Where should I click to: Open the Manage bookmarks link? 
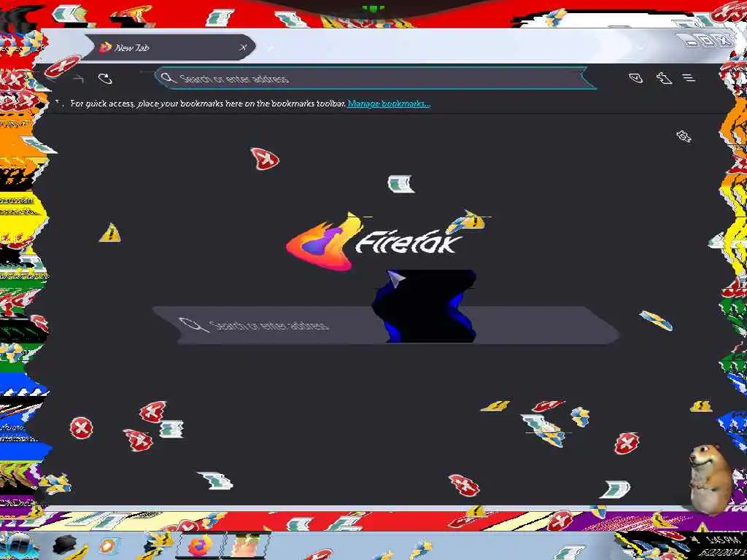[389, 104]
